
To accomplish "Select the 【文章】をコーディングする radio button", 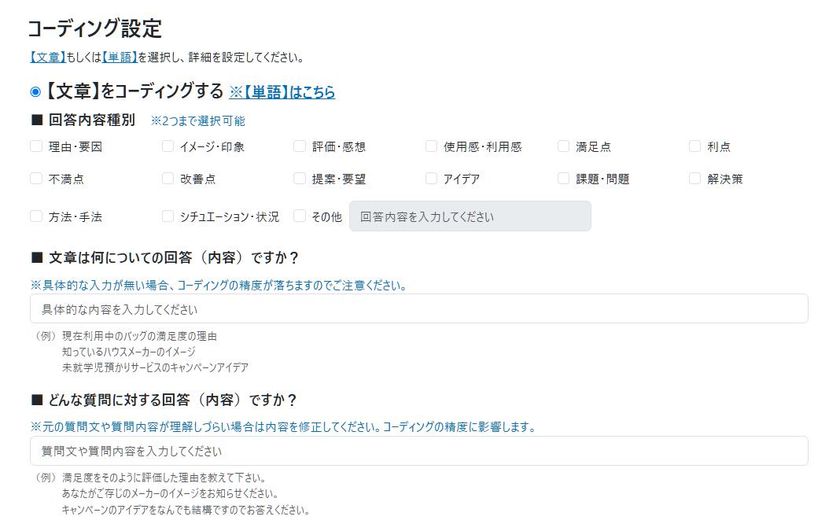I will tap(36, 92).
